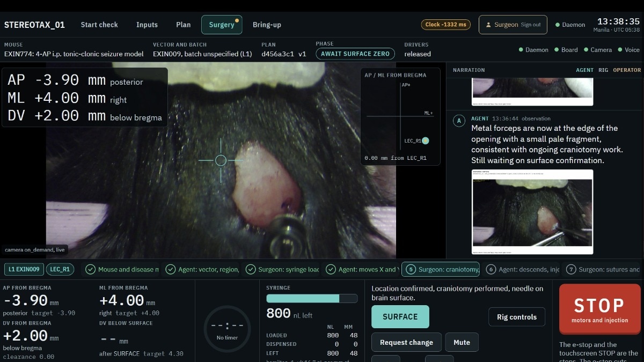Click the drivers 'released' status
Image resolution: width=644 pixels, height=362 pixels.
418,54
